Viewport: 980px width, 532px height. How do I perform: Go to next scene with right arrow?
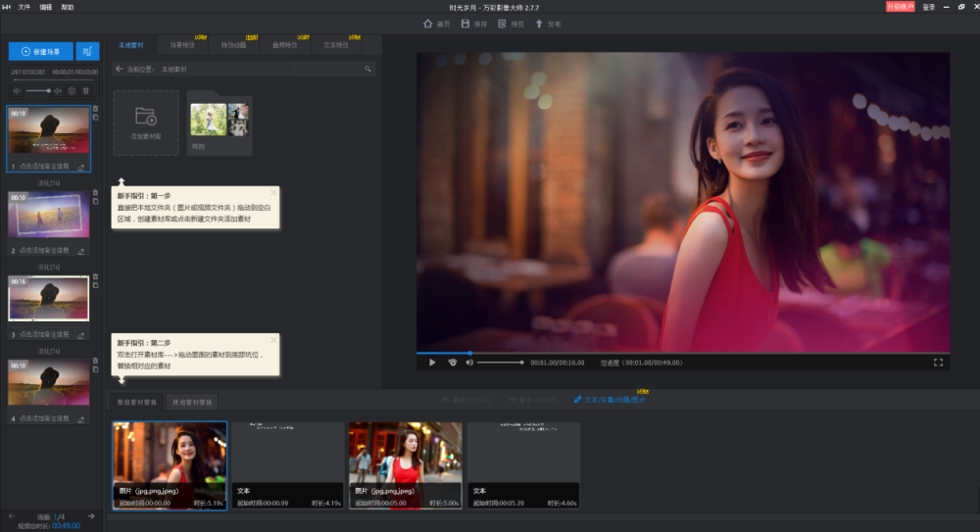(91, 516)
